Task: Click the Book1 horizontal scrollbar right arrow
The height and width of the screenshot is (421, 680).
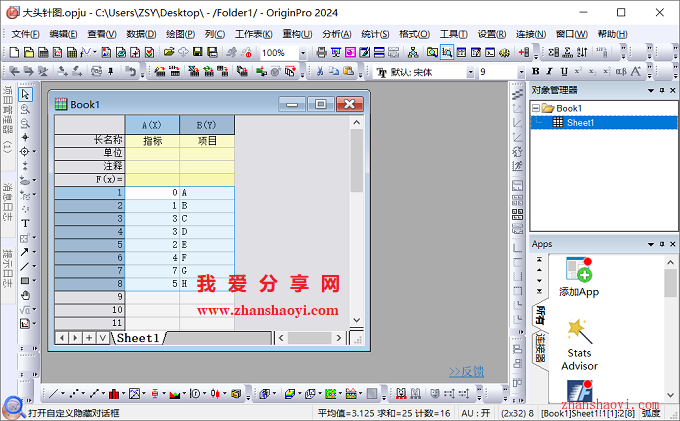Action: coord(339,338)
